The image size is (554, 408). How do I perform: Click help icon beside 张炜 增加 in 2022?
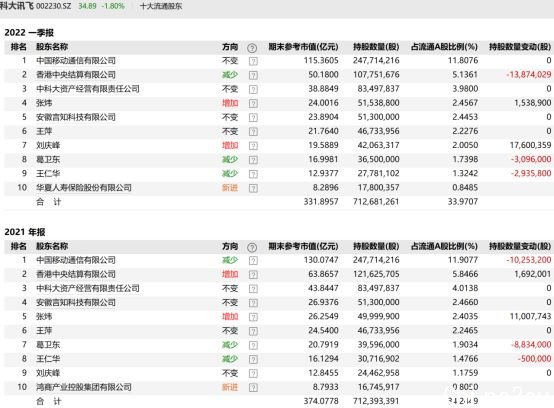(253, 104)
